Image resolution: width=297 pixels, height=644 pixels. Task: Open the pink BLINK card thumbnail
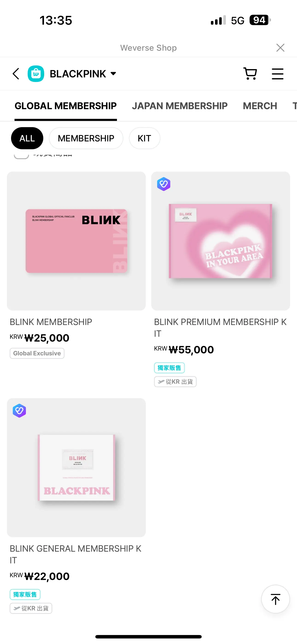[76, 241]
